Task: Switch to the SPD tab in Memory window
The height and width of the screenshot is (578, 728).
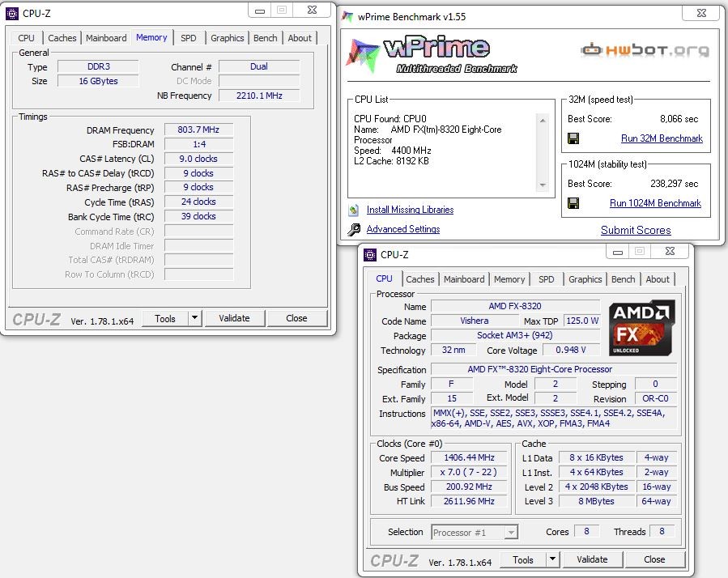Action: pos(188,38)
